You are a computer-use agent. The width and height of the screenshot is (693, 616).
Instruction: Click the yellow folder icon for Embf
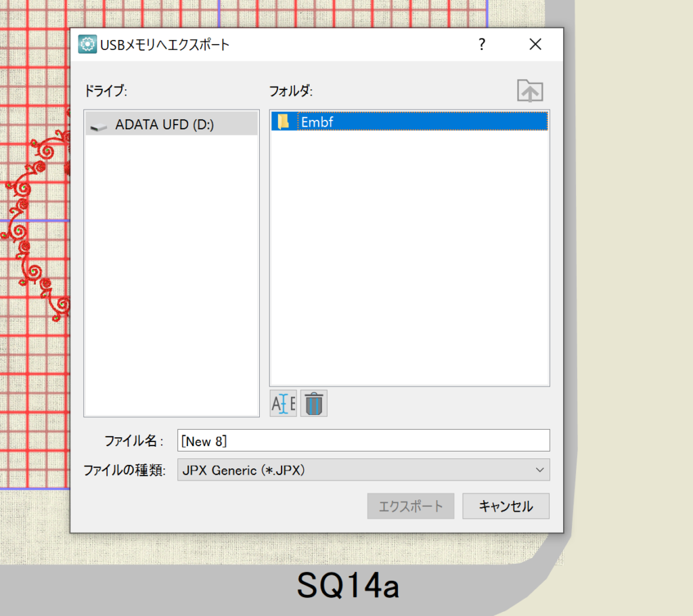[x=284, y=122]
